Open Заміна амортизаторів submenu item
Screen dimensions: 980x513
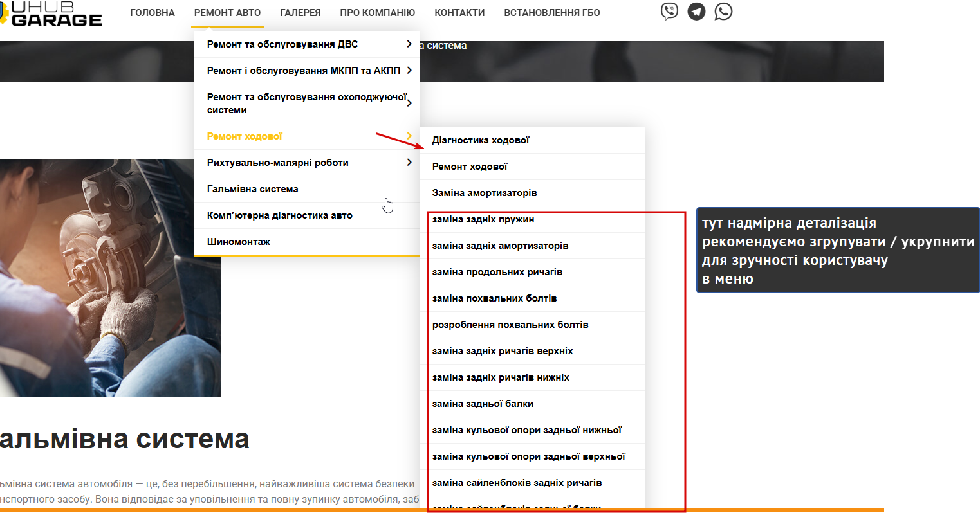[x=532, y=193]
